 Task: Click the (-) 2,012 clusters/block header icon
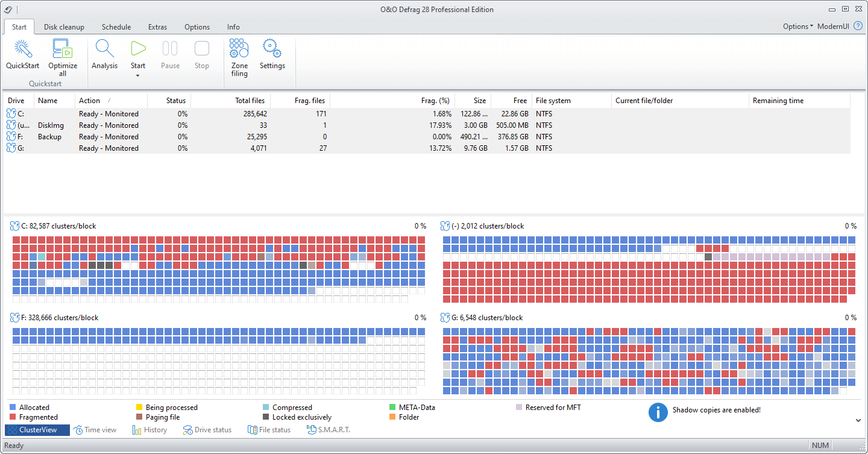pyautogui.click(x=445, y=226)
